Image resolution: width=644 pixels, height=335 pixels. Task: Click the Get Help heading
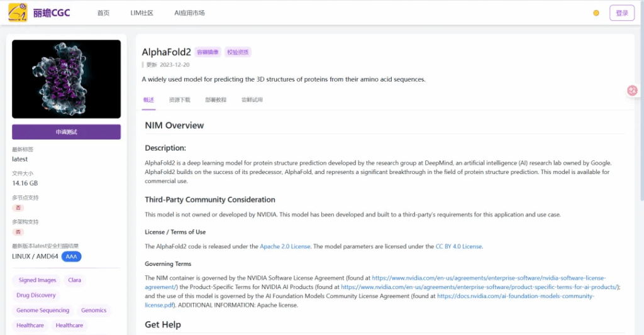coord(163,325)
